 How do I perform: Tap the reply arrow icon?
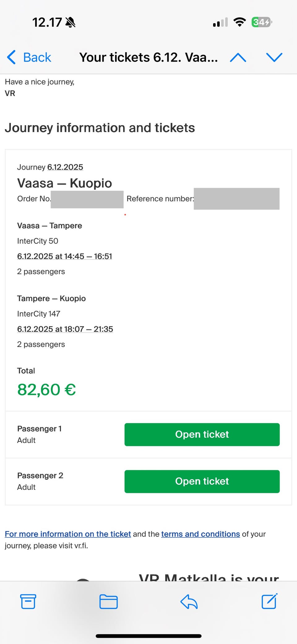pos(189,602)
